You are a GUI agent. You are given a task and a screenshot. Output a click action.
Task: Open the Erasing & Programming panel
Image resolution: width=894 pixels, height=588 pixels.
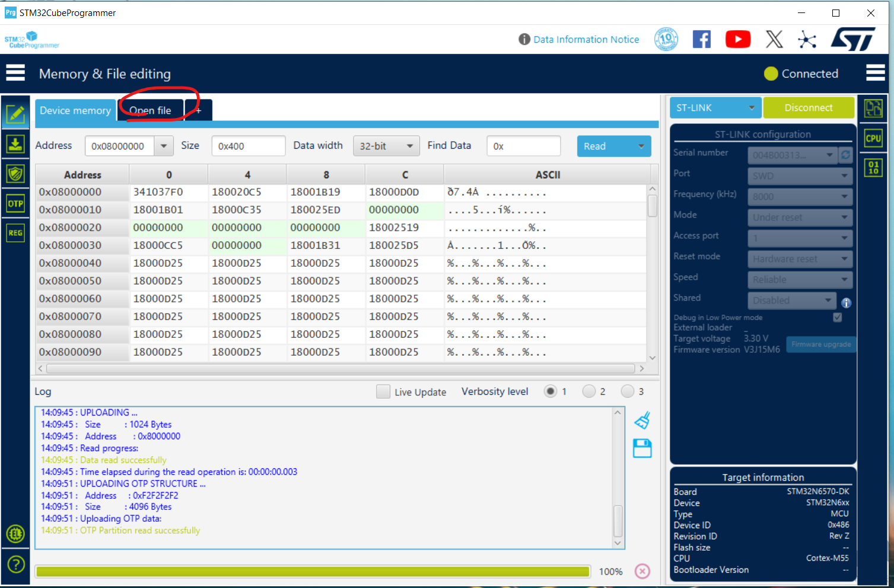click(x=15, y=144)
